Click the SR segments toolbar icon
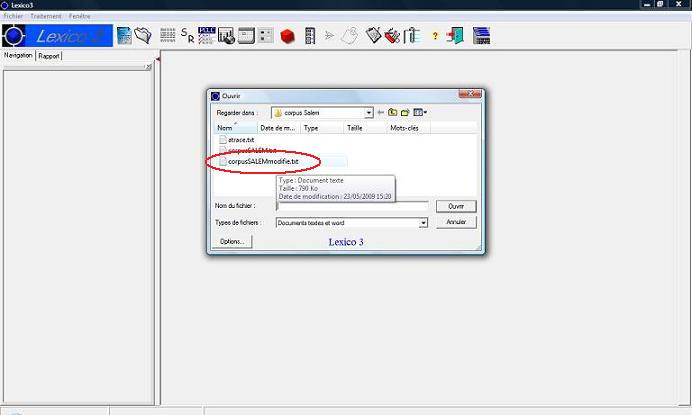This screenshot has width=692, height=415. [x=187, y=36]
